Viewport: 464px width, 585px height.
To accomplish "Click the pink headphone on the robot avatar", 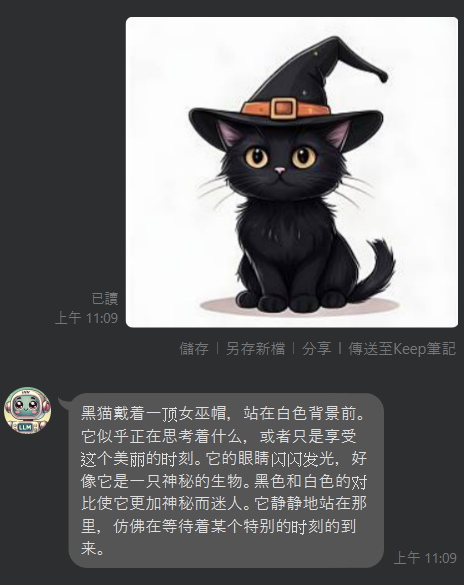I will [46, 406].
